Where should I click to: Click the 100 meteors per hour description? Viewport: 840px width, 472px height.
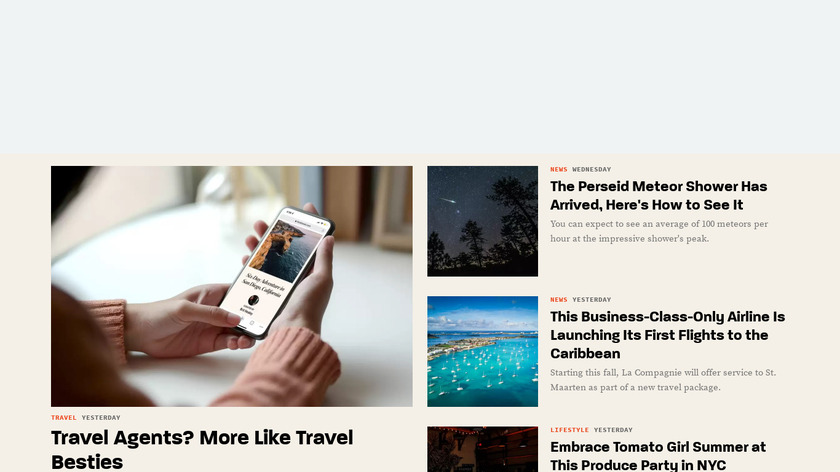tap(659, 231)
